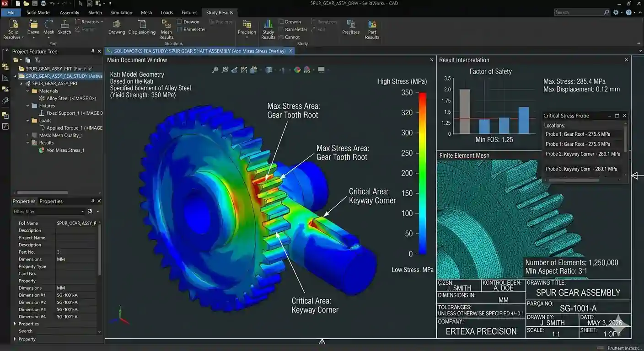Select 'Von Mises Stress_1' result in the tree
Screen dimensions: 644x351
62,150
